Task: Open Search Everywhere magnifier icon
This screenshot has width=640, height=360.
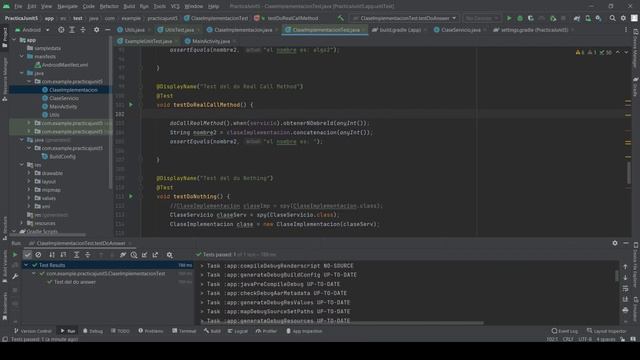Action: [613, 18]
